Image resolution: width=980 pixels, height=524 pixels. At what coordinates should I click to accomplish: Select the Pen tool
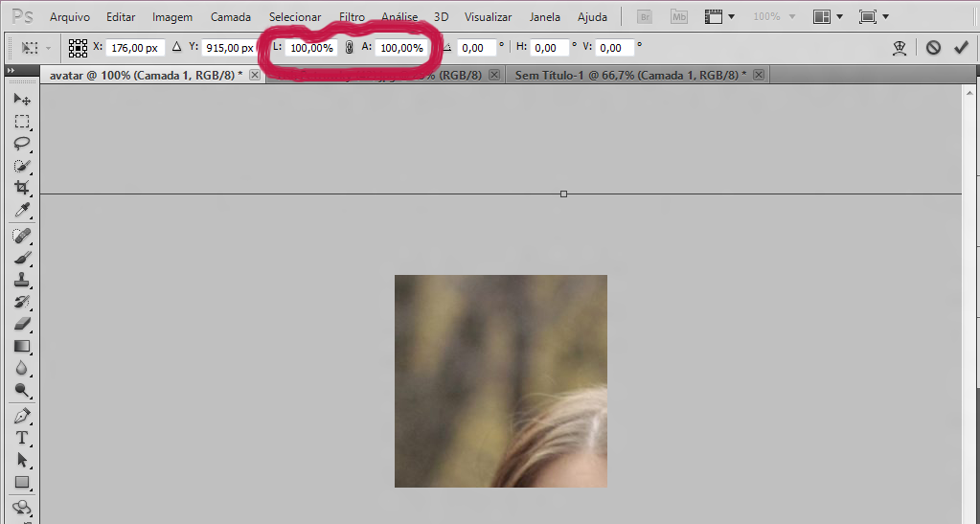22,416
